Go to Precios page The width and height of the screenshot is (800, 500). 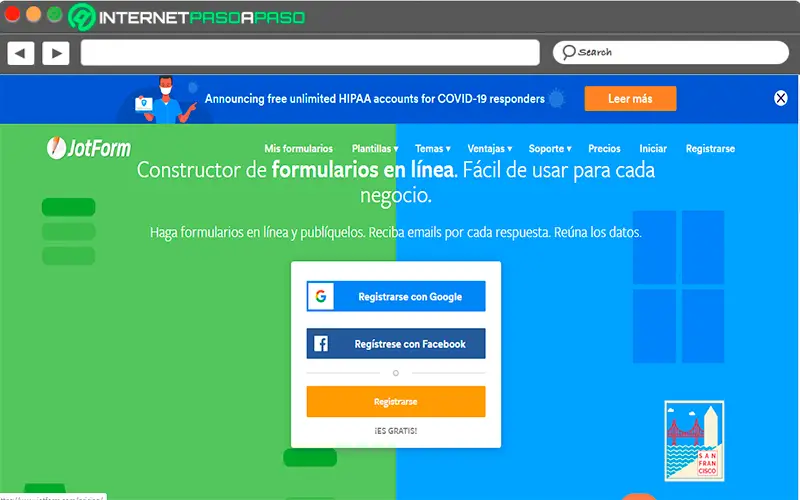click(x=604, y=148)
